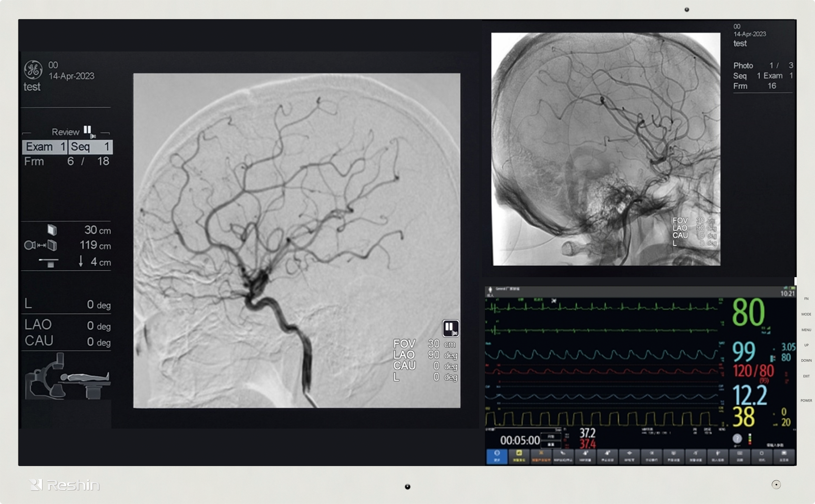Click the C-arm patient position diagram
Image resolution: width=815 pixels, height=504 pixels.
click(68, 376)
